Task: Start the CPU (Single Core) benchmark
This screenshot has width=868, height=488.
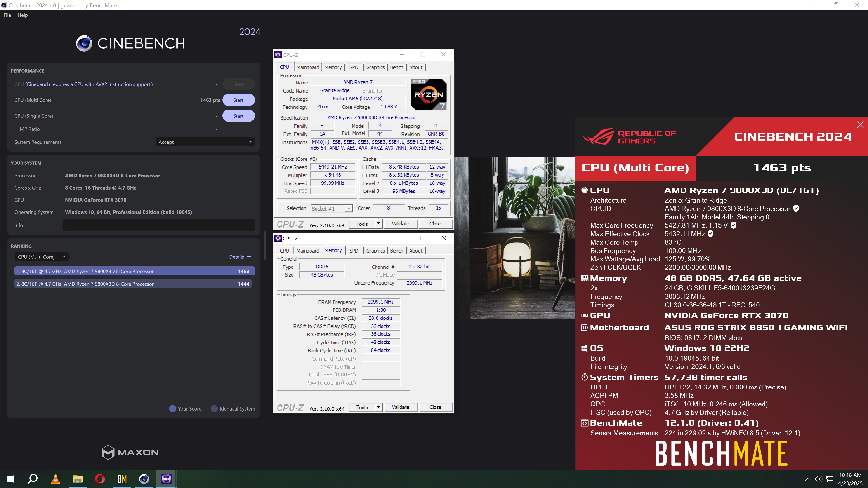Action: coord(238,116)
